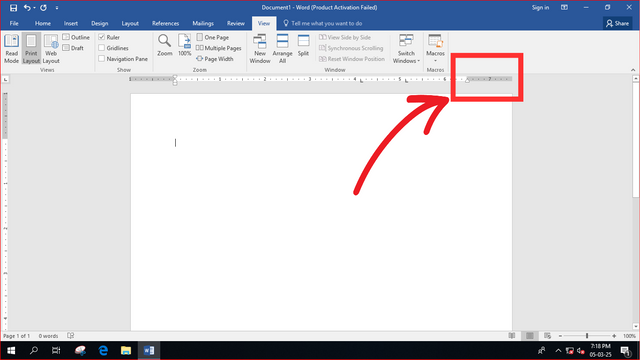Switch to Read Mode view
Viewport: 640px width, 360px height.
(11, 49)
